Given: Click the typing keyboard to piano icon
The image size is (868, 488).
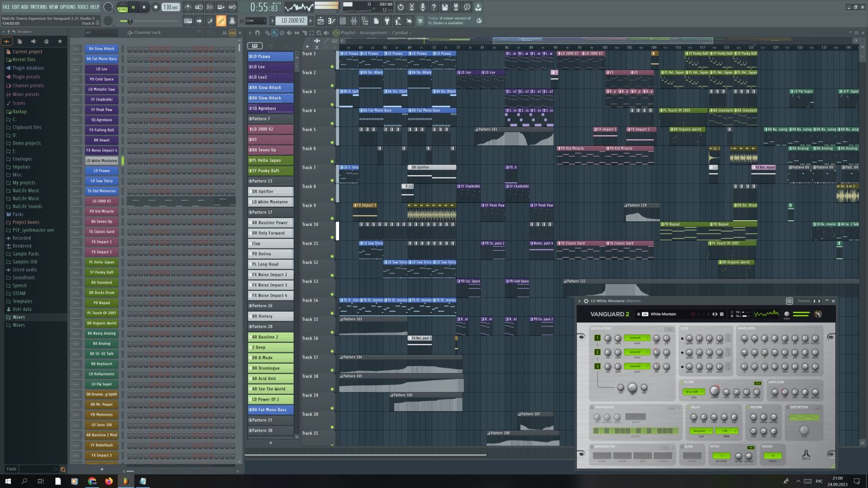Looking at the screenshot, I should point(188,21).
